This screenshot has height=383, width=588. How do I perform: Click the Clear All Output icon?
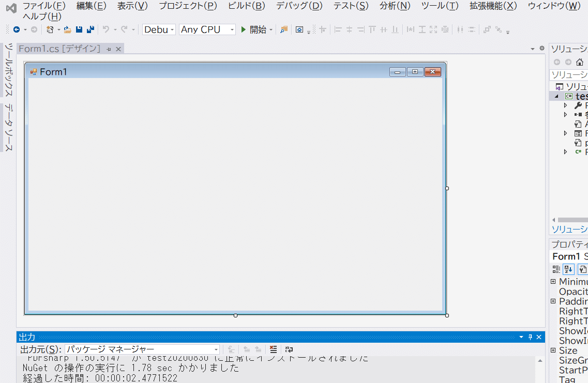(273, 349)
